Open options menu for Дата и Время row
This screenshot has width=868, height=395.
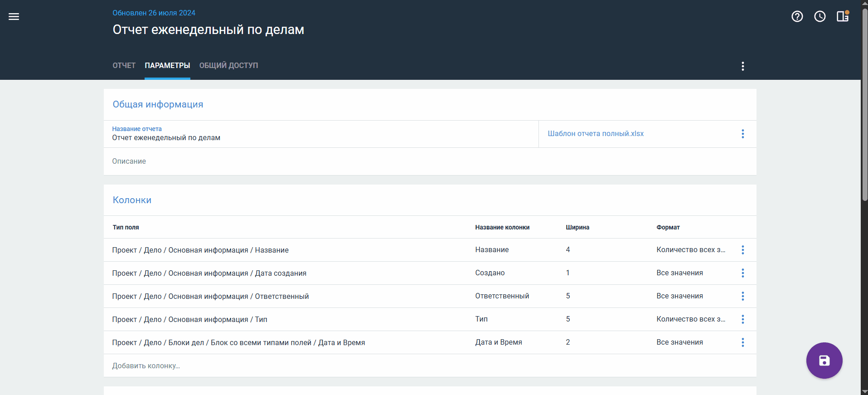pos(742,342)
